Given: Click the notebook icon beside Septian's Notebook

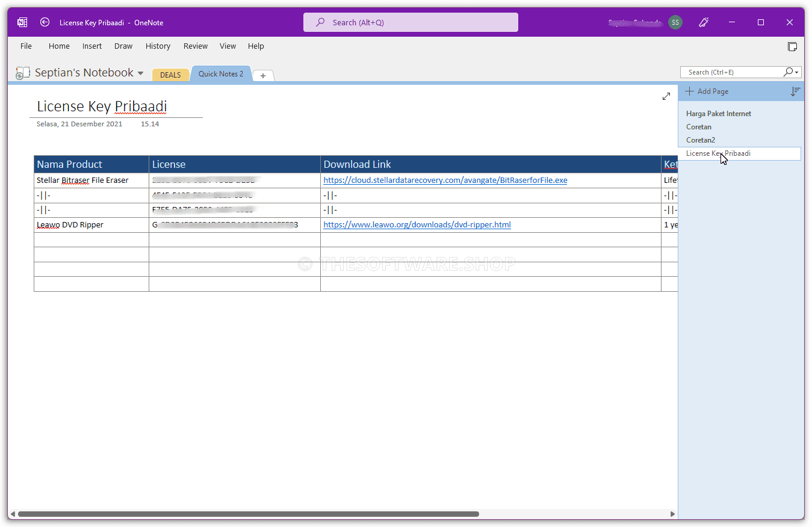Looking at the screenshot, I should [x=22, y=73].
